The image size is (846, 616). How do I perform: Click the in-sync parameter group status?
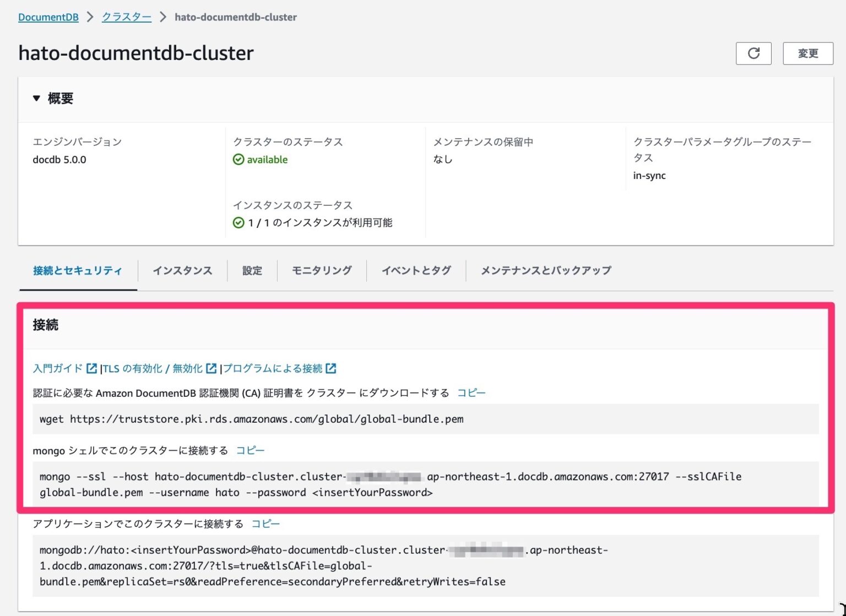pos(649,176)
